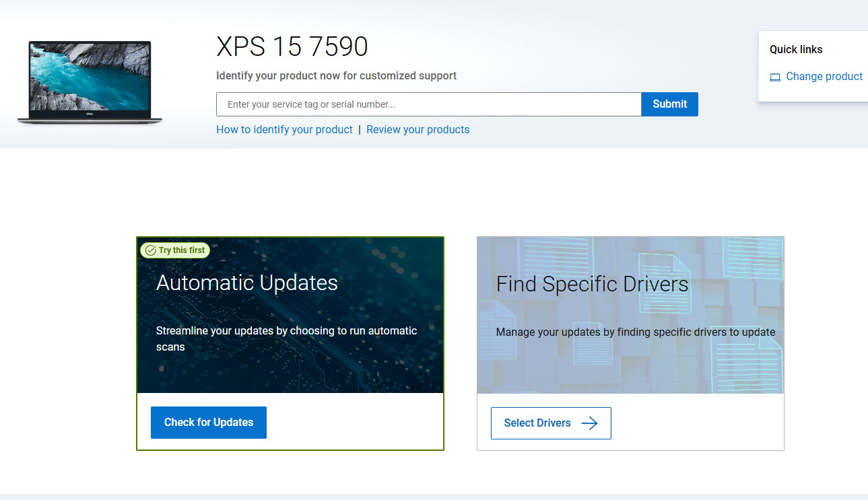Click the XPS 15 7590 page title

292,47
